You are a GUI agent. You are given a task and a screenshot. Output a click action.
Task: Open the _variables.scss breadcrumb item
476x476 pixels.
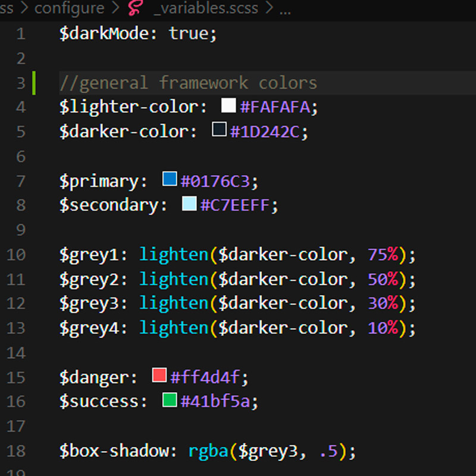pos(205,9)
